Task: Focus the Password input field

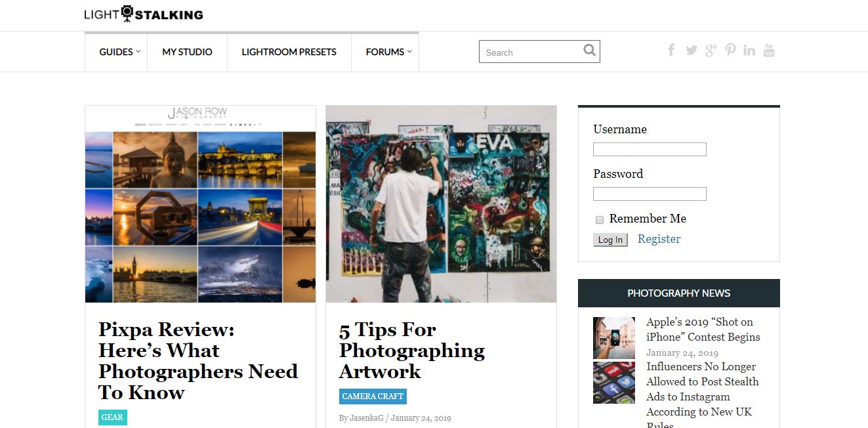Action: [x=650, y=194]
